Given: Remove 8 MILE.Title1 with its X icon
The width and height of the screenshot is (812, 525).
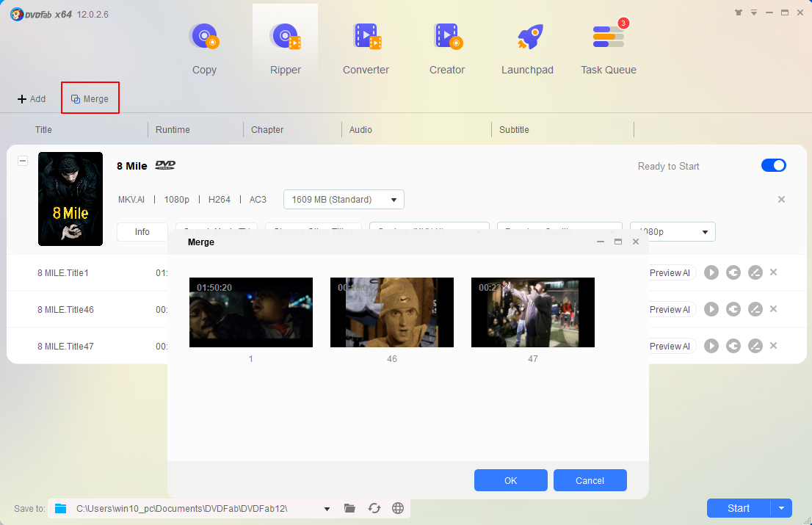Looking at the screenshot, I should (774, 272).
